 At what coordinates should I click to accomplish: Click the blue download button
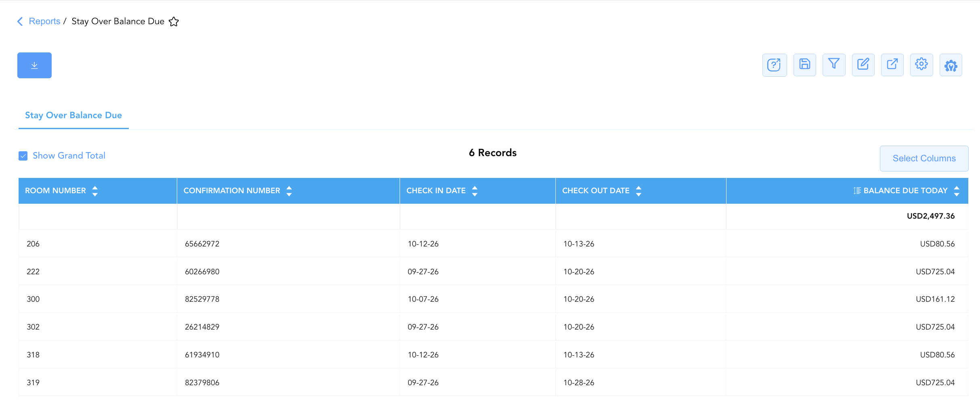click(34, 65)
